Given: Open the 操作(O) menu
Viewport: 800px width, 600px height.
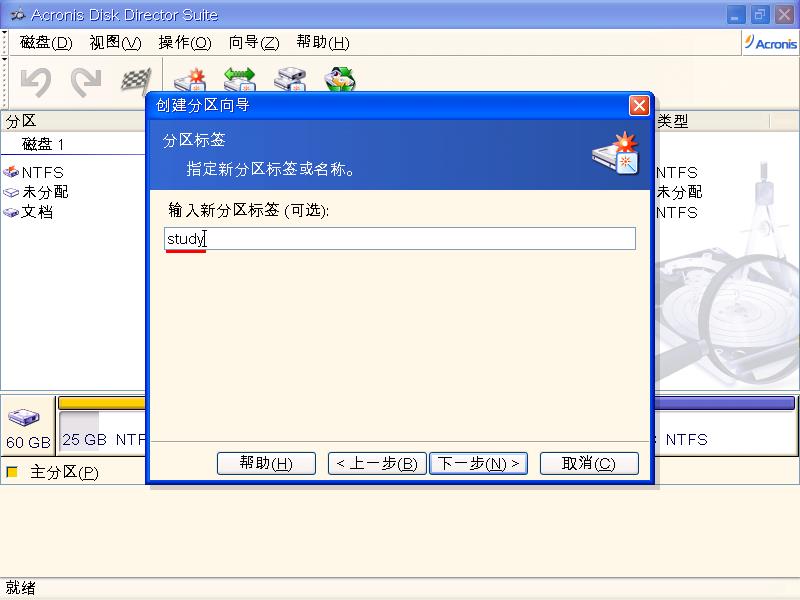Looking at the screenshot, I should [x=185, y=43].
